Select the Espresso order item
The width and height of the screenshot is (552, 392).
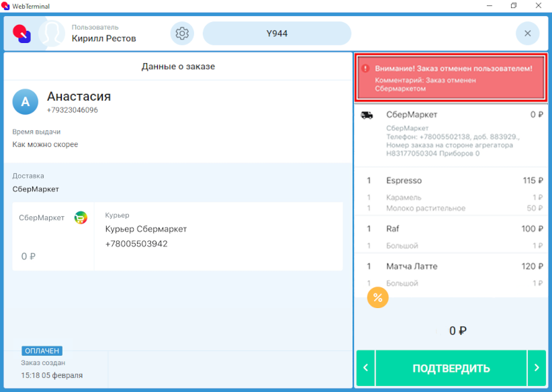coord(450,181)
